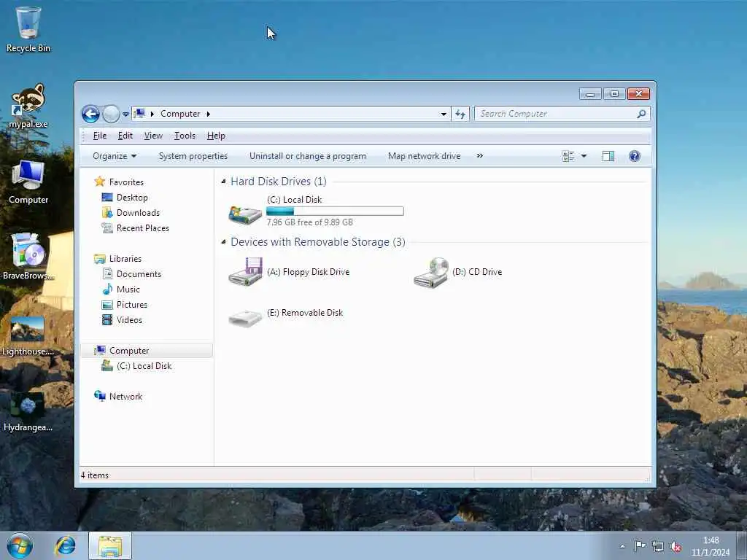This screenshot has height=560, width=747.
Task: Open the File menu
Action: [99, 136]
